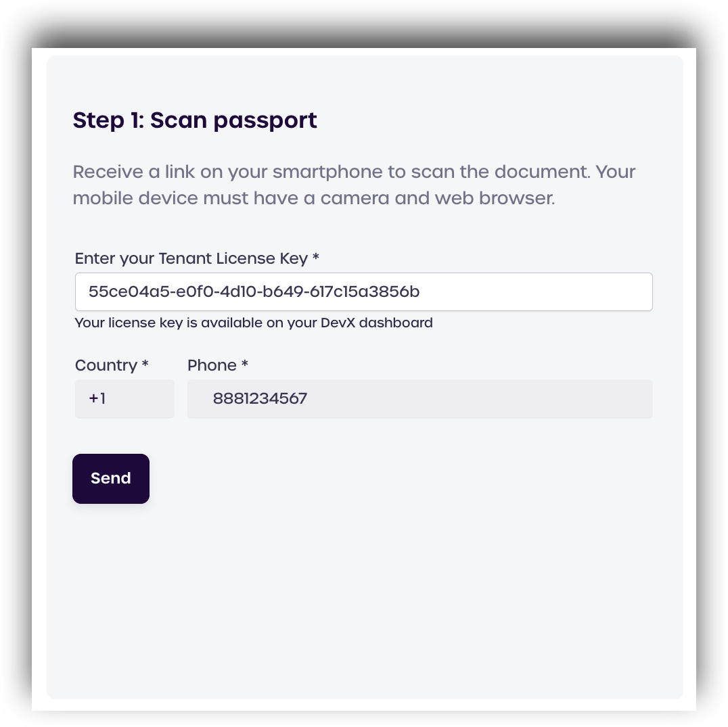
Task: Select the Enter your Tenant License Key label
Action: (197, 258)
